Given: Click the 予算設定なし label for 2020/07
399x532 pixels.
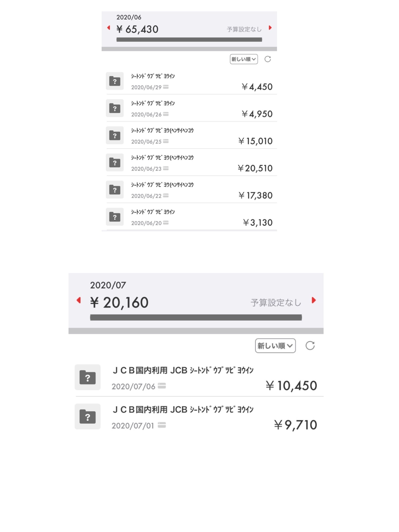Looking at the screenshot, I should tap(276, 303).
